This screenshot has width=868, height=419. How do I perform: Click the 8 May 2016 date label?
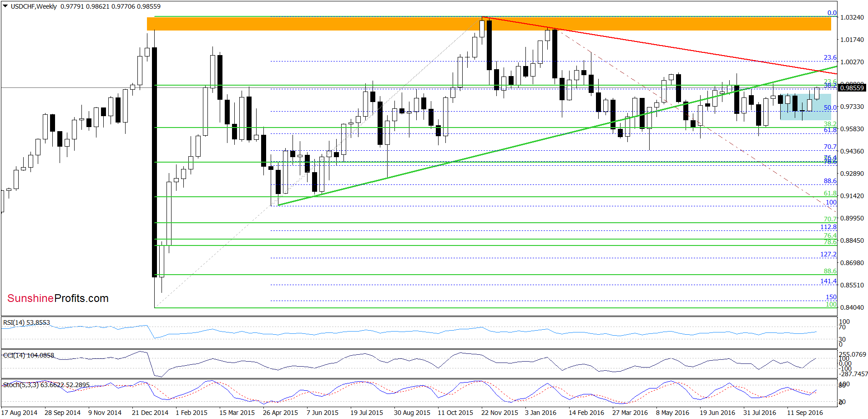(672, 413)
